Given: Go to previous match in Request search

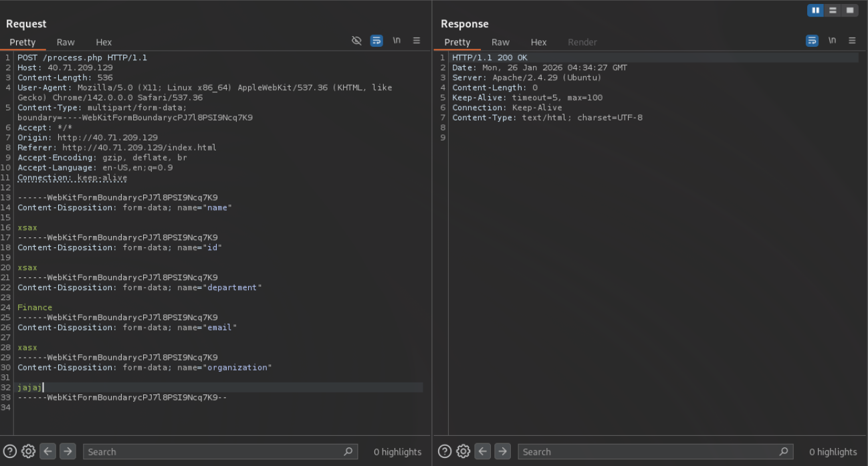Looking at the screenshot, I should click(47, 451).
